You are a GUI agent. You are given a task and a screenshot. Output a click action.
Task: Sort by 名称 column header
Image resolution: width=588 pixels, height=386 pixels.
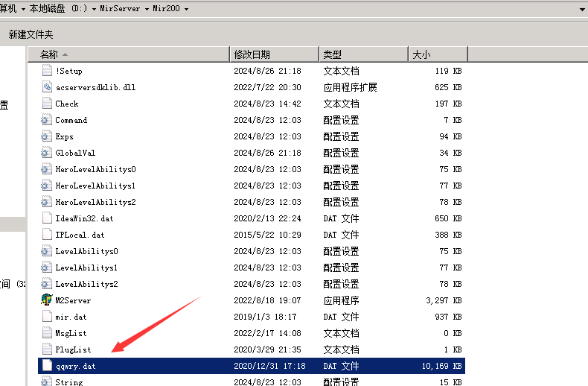tap(129, 54)
